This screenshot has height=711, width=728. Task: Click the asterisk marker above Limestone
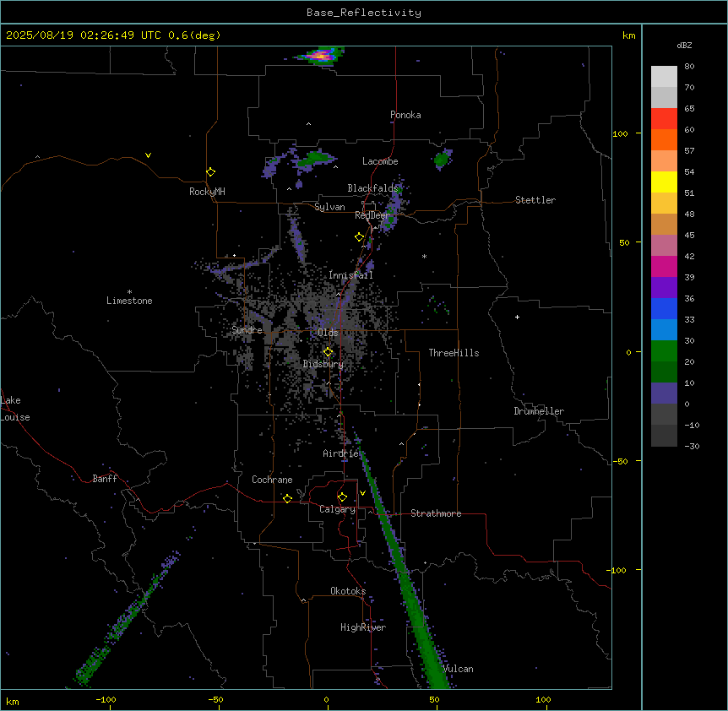pos(129,292)
